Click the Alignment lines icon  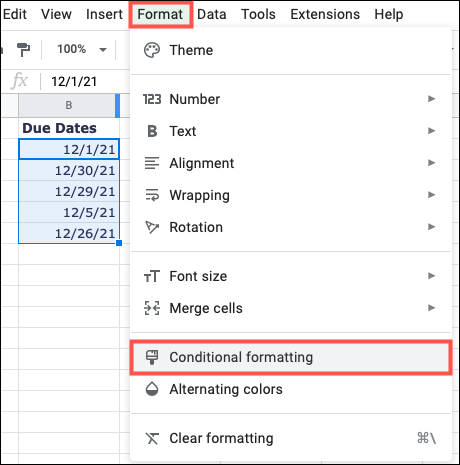(x=152, y=163)
